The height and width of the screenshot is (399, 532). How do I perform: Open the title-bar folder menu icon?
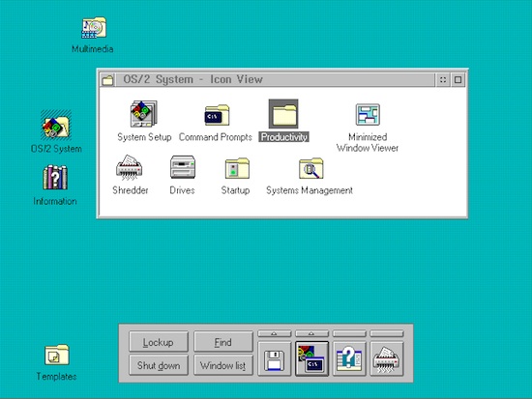pyautogui.click(x=107, y=80)
